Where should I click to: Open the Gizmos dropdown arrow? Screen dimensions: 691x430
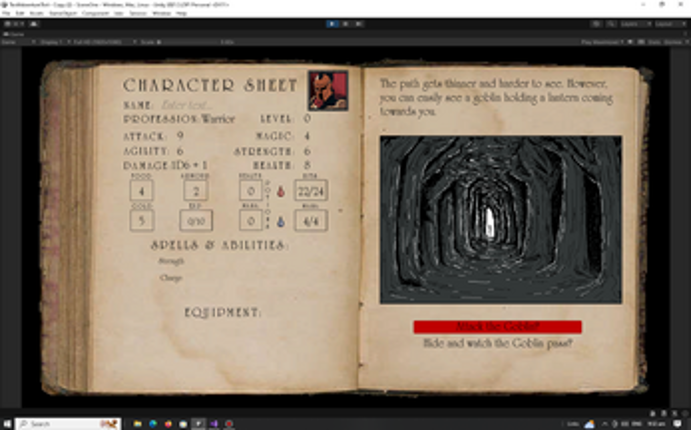687,42
